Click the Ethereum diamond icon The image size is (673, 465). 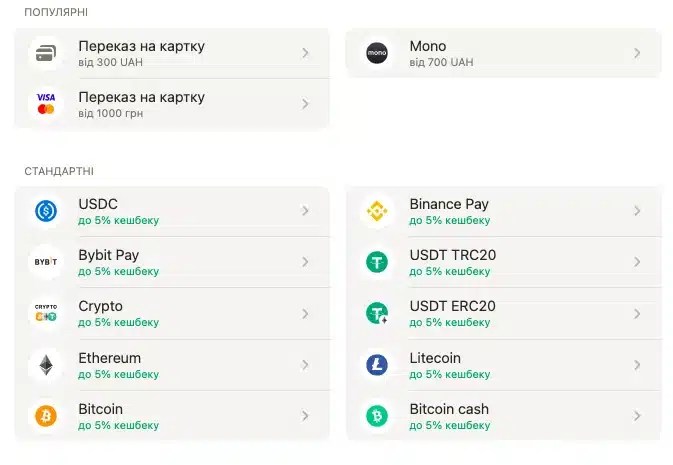[46, 365]
